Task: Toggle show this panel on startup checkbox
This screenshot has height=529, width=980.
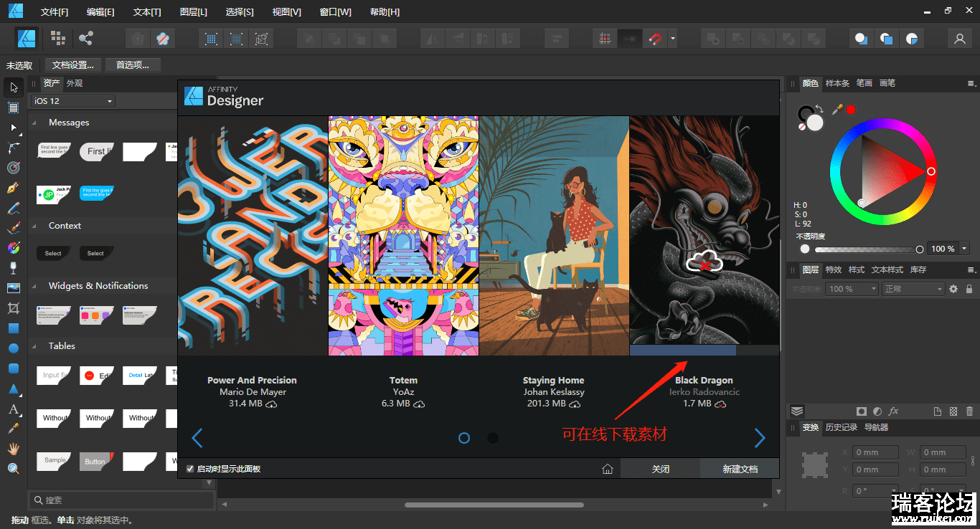Action: (190, 469)
